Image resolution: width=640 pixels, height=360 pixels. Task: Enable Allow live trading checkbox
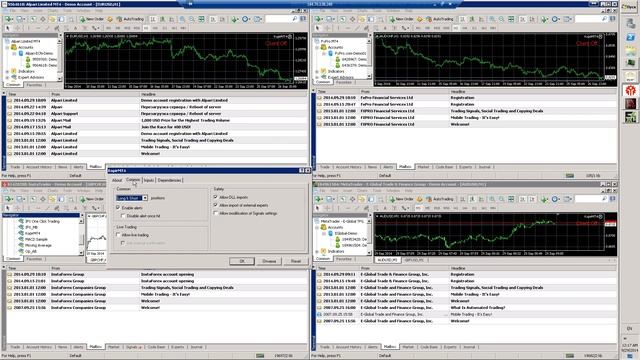(x=118, y=235)
